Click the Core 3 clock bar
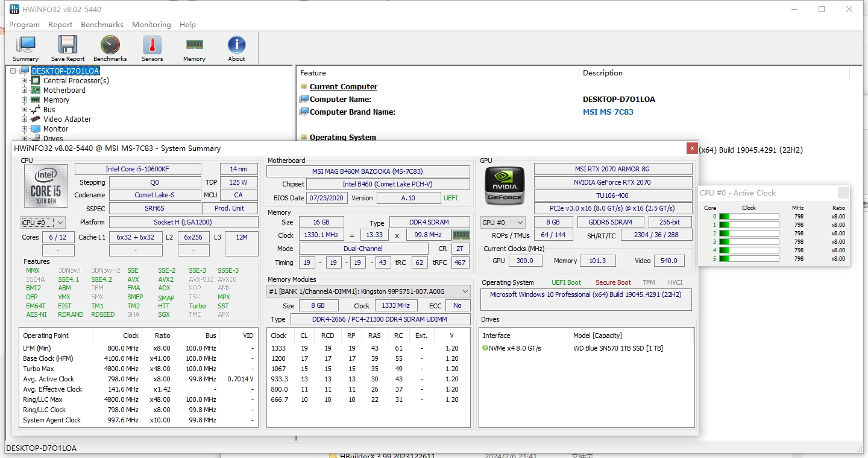Viewport: 868px width, 458px height. pos(749,242)
